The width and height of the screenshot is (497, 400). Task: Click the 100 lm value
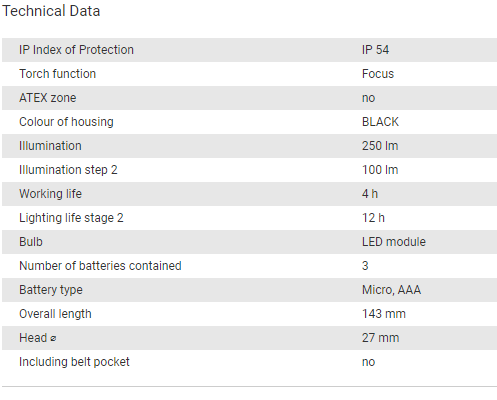click(380, 170)
